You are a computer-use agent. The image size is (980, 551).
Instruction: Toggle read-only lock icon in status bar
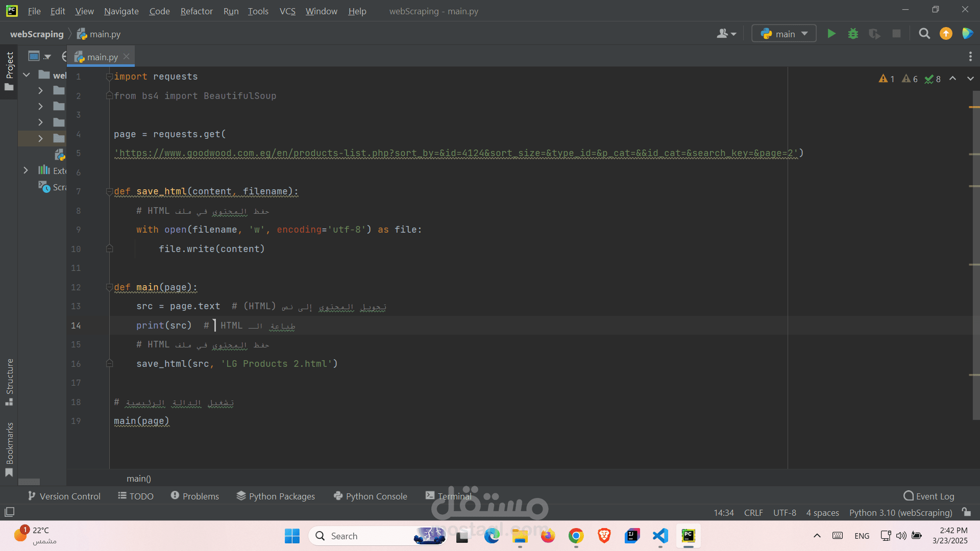click(x=966, y=512)
